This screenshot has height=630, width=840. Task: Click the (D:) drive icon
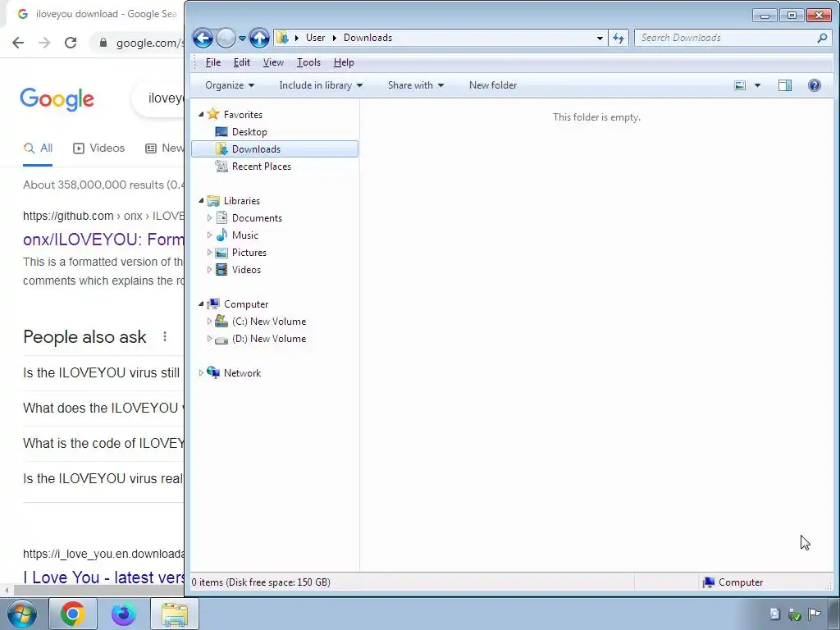pos(221,340)
